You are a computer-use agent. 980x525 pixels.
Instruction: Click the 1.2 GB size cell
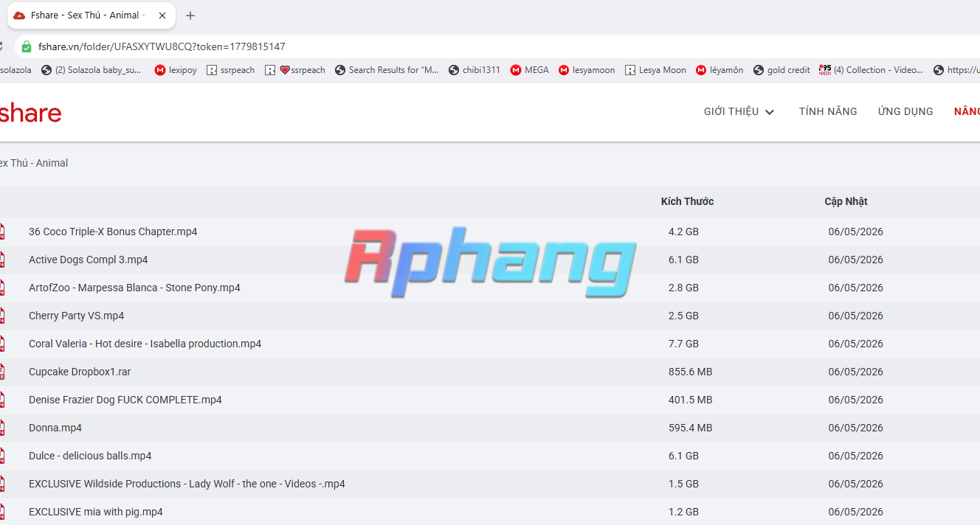(683, 512)
